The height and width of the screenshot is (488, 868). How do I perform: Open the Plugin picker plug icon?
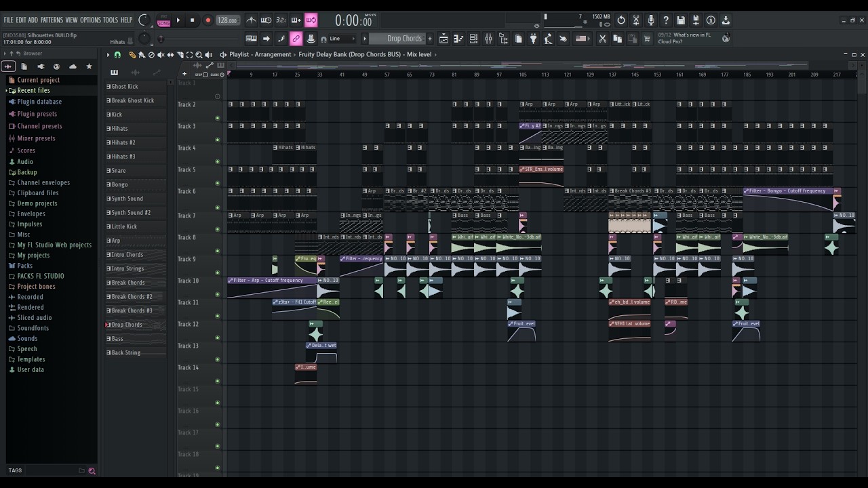tap(533, 39)
